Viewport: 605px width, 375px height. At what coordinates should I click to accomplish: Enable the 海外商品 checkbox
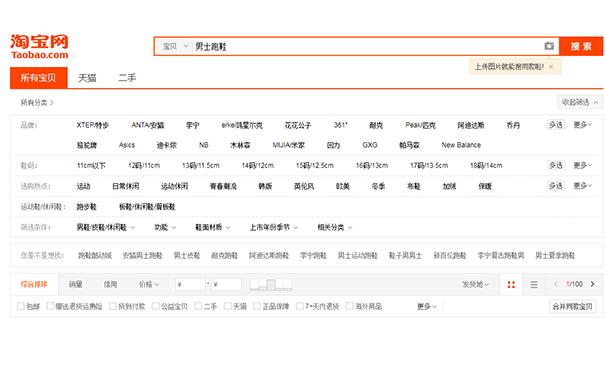point(350,306)
